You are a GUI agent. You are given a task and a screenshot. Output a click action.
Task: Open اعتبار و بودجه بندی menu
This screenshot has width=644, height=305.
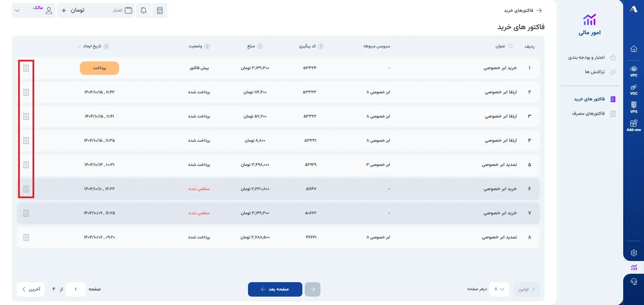592,57
